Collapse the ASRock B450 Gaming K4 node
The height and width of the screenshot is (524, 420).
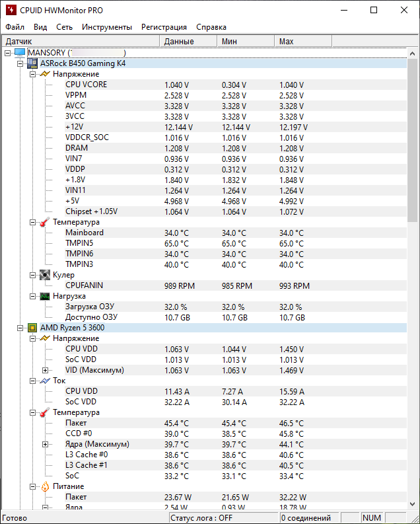point(20,63)
